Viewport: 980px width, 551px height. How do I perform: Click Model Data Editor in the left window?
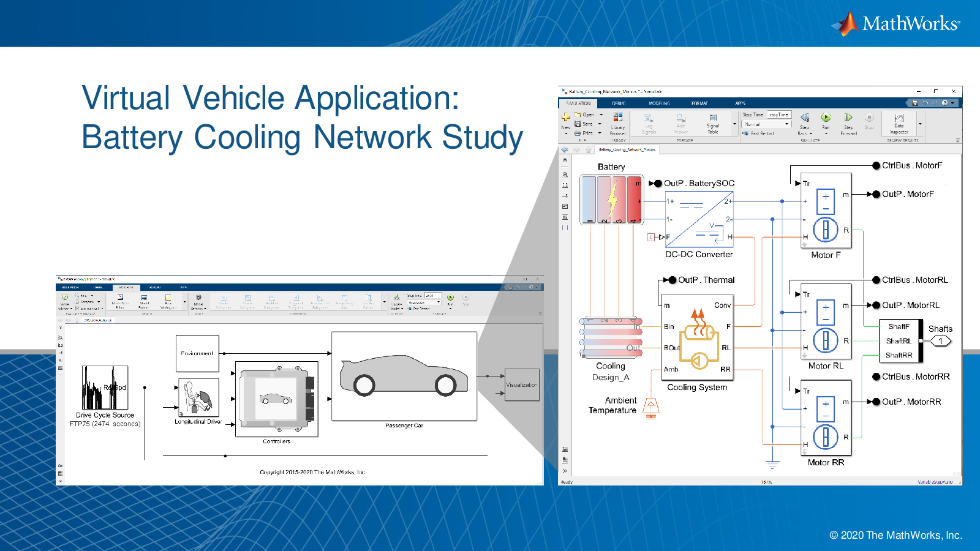tap(120, 302)
